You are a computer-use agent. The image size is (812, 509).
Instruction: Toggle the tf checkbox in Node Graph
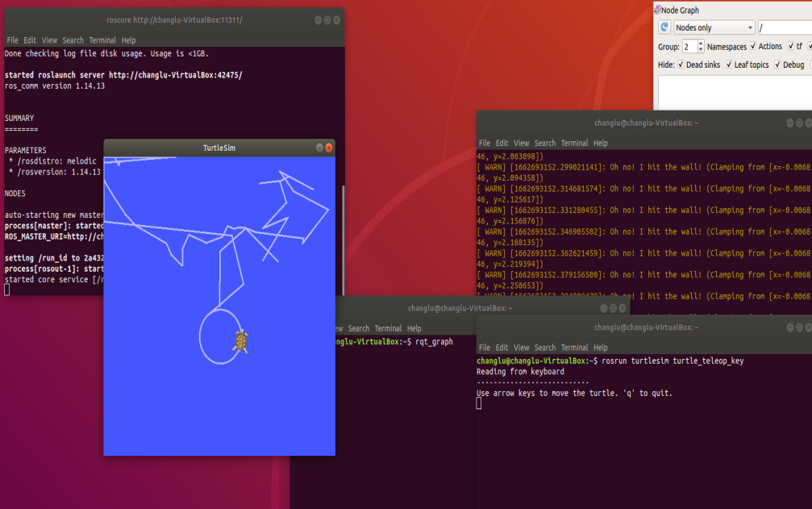tap(791, 46)
